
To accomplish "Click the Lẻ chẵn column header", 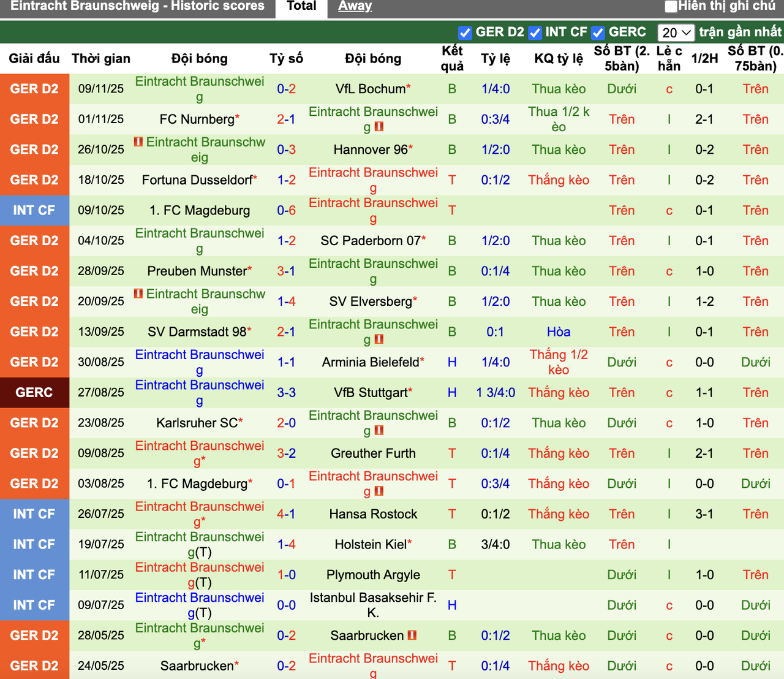I will pos(669,59).
